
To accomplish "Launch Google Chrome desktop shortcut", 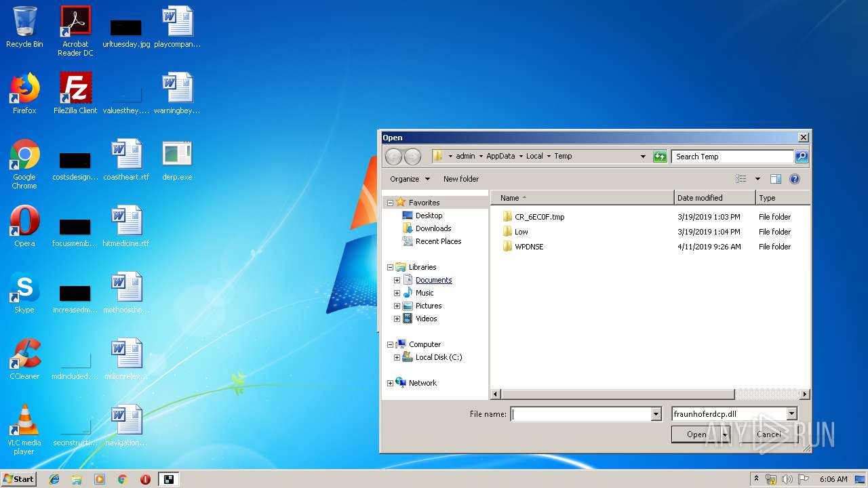I will point(24,165).
